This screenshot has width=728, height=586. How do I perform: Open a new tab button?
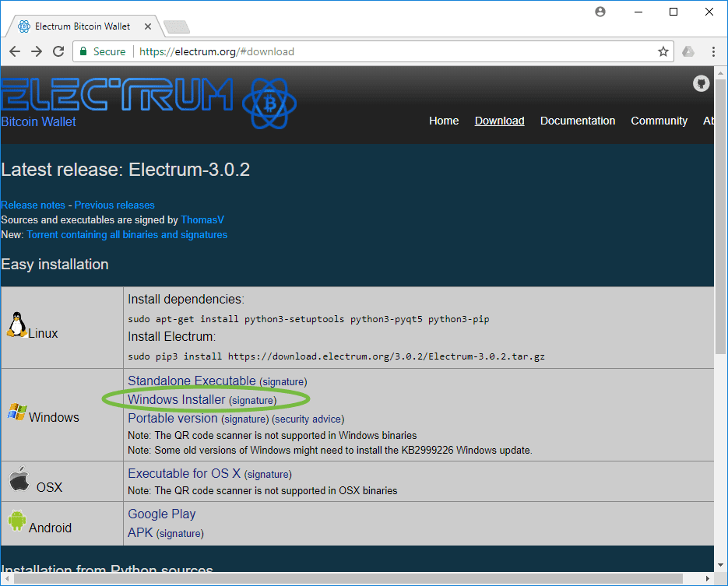click(177, 27)
